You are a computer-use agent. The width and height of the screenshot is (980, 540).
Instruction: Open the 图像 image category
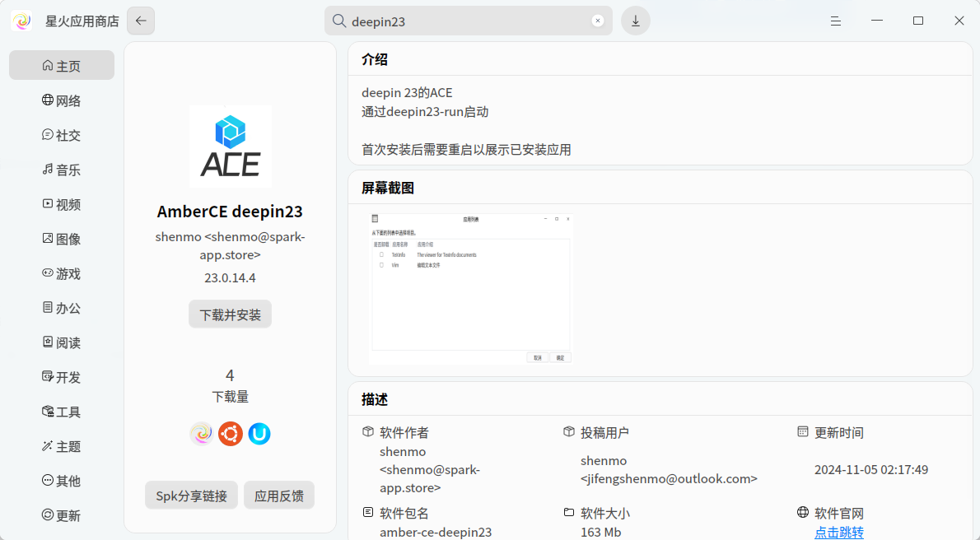click(62, 239)
